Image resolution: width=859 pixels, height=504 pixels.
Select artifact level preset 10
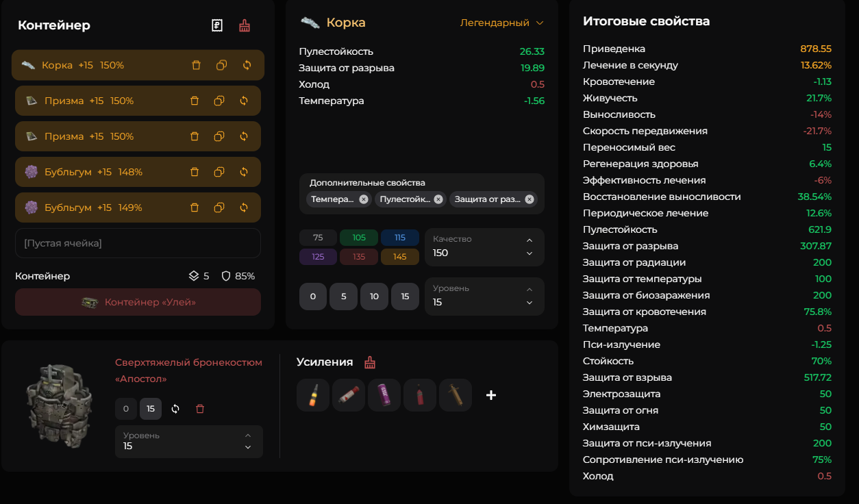pos(374,297)
